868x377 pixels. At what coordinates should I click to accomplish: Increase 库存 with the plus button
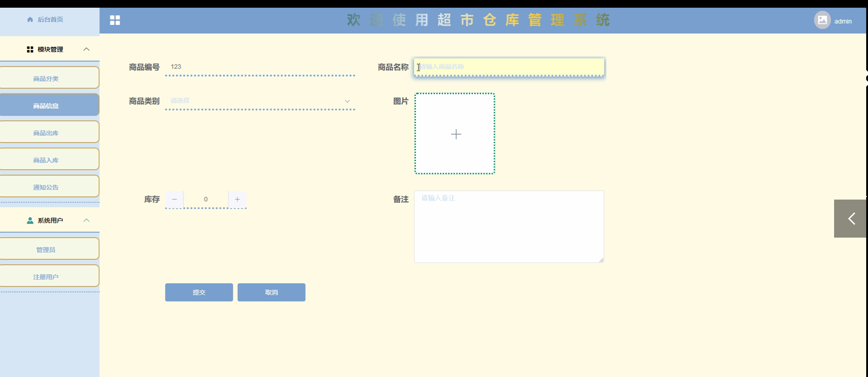(x=237, y=200)
